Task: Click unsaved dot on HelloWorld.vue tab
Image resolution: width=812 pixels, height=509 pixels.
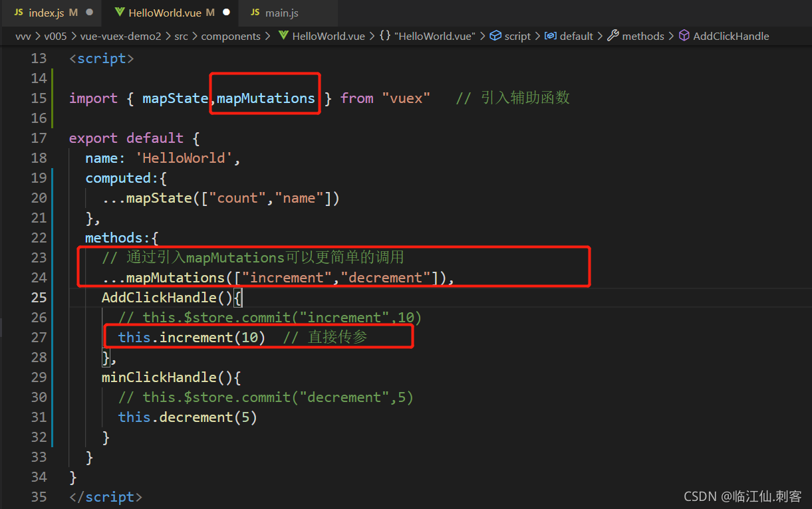Action: (x=226, y=13)
